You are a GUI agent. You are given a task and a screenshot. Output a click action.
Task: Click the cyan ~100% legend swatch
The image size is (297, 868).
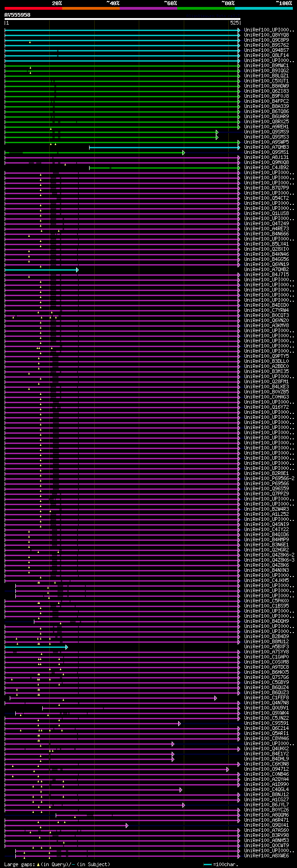click(264, 8)
